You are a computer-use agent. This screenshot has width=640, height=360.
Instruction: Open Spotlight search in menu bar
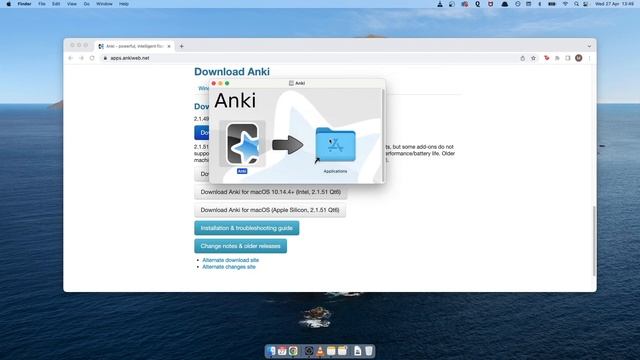(x=576, y=4)
